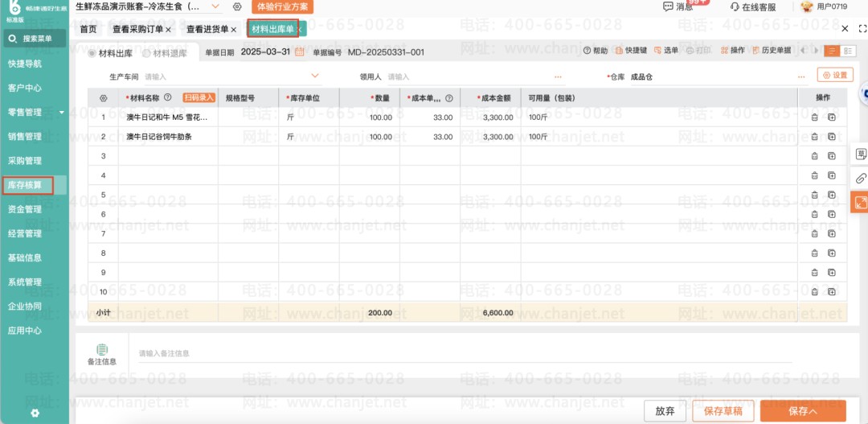Image resolution: width=868 pixels, height=424 pixels.
Task: Click 体验行业方案 button
Action: click(282, 6)
